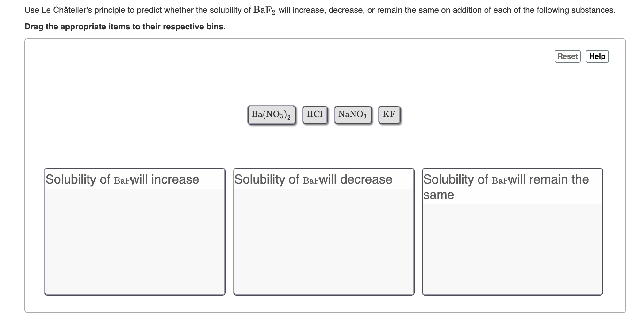Click the BaF2 formula in the question
Screen dimensions: 644x318
pos(264,10)
